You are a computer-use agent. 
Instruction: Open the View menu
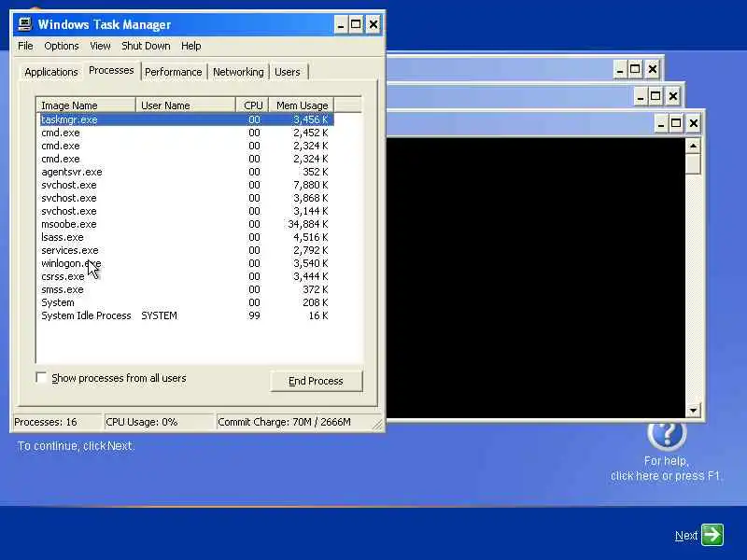coord(100,46)
